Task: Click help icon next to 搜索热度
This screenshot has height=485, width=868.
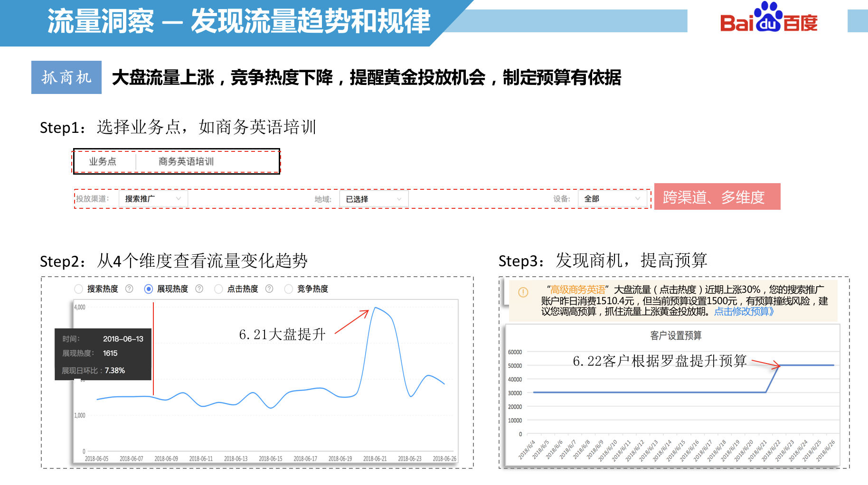Action: (129, 289)
